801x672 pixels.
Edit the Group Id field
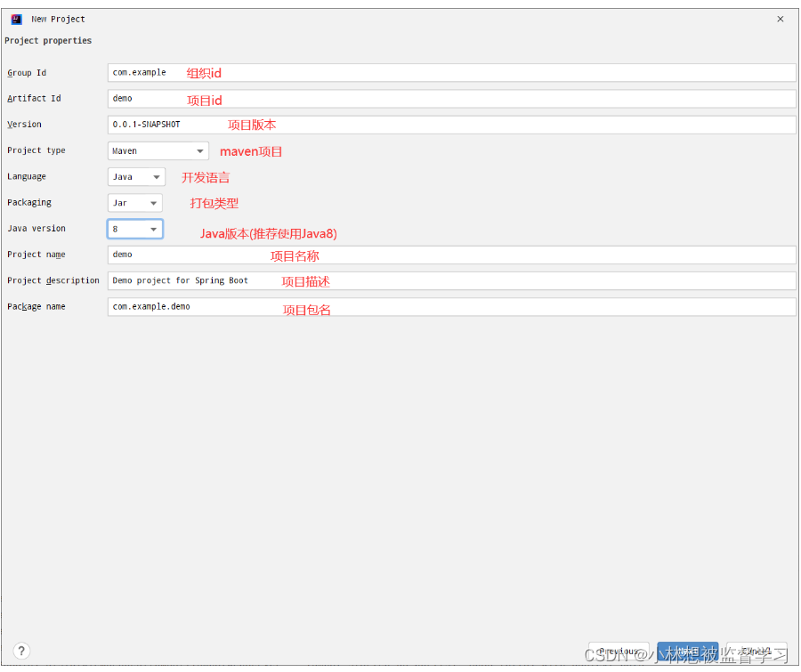pos(451,73)
